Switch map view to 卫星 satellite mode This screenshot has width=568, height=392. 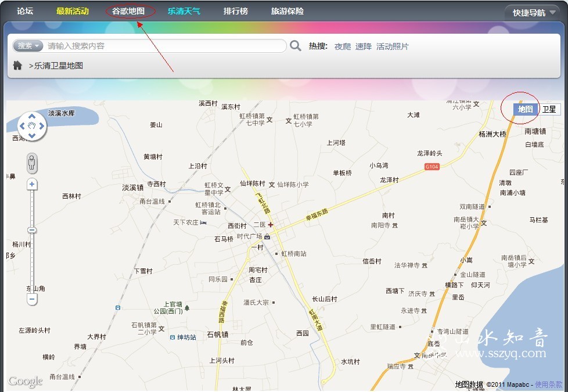tap(549, 109)
